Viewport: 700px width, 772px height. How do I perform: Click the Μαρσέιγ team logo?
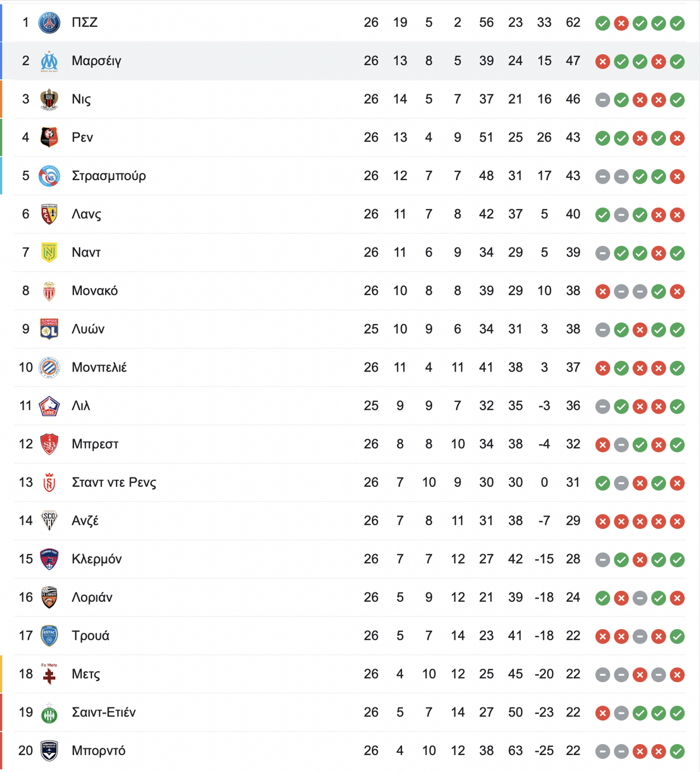[x=49, y=61]
